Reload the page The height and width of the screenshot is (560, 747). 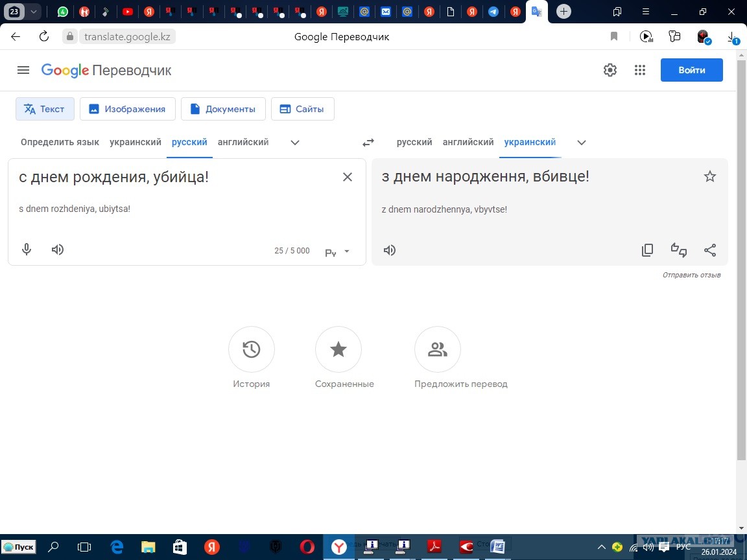coord(44,36)
